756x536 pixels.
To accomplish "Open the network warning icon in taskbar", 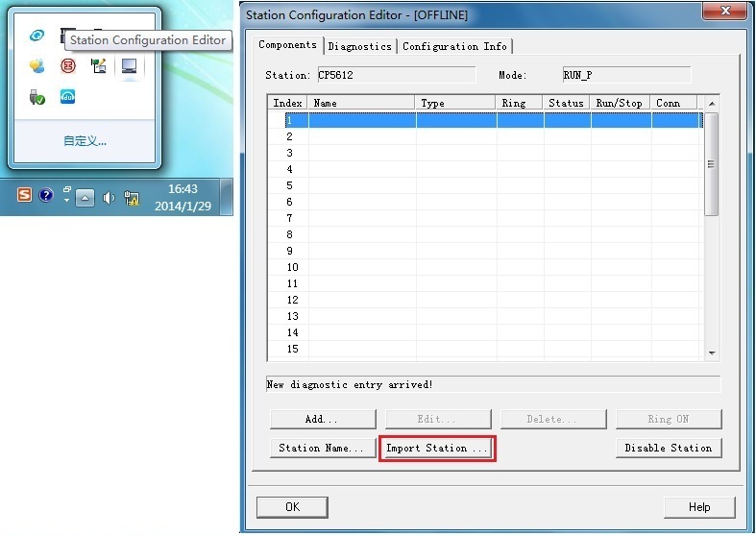I will click(132, 198).
